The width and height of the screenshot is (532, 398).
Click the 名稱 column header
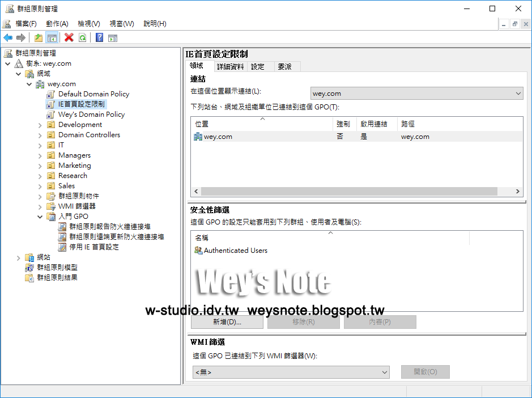(x=330, y=238)
